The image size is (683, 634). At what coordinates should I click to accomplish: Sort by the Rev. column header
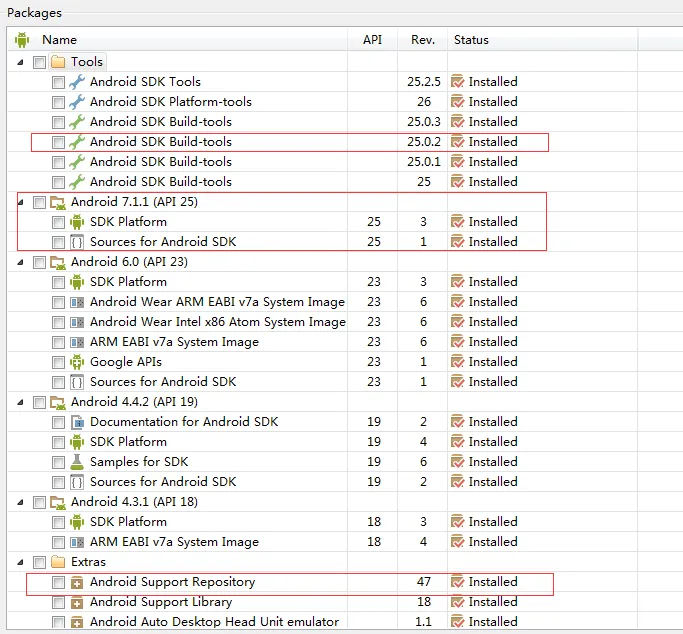(423, 40)
